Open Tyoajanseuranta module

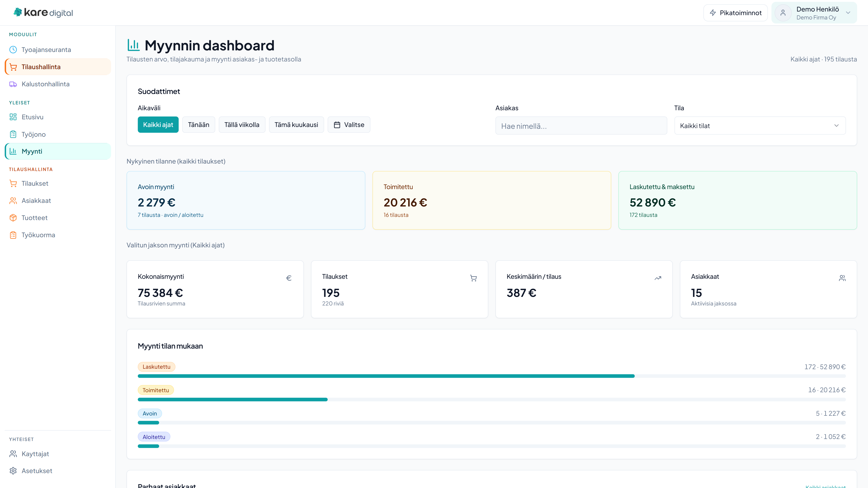tap(58, 50)
